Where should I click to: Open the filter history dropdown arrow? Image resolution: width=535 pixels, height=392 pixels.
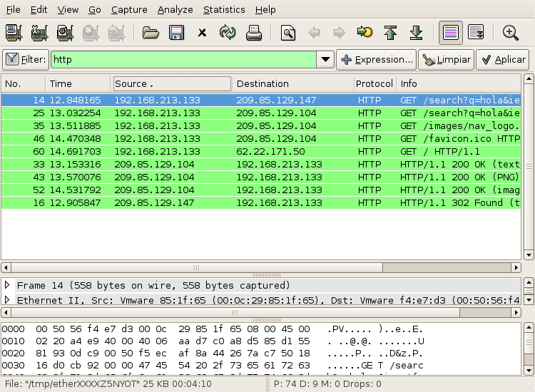tap(325, 60)
